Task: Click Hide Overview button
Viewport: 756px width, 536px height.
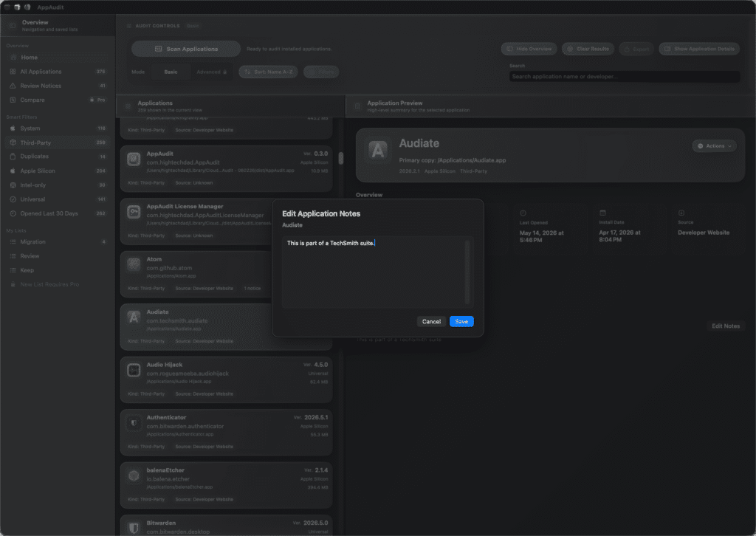Action: 529,49
